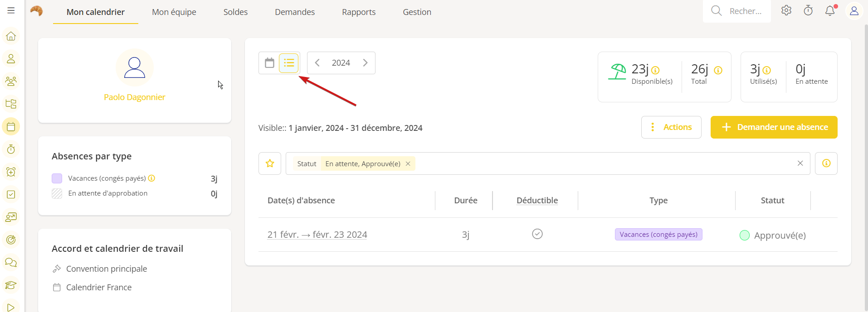Click the home icon in the sidebar
The image size is (868, 312).
click(x=11, y=36)
